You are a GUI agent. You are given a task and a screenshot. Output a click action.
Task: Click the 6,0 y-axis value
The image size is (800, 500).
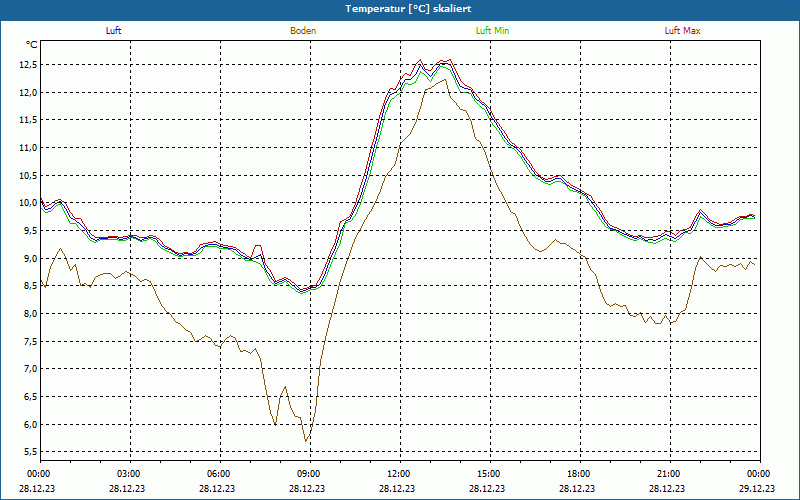(30, 424)
